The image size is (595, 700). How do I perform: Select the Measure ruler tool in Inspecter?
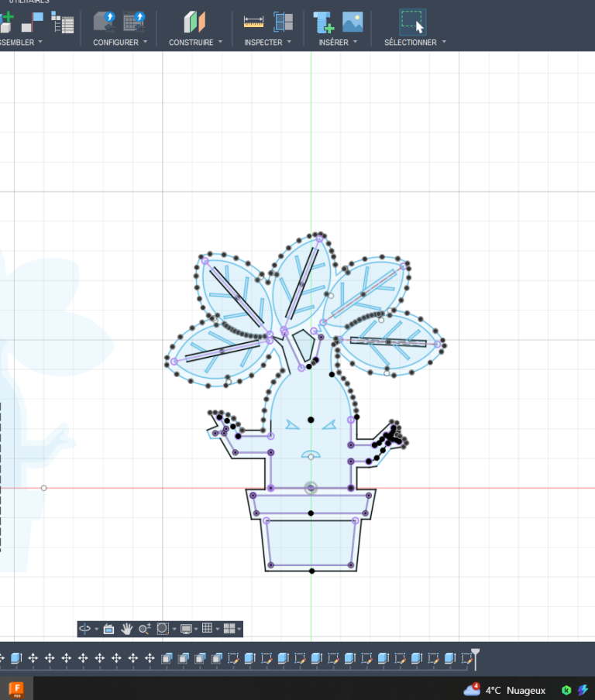tap(253, 22)
